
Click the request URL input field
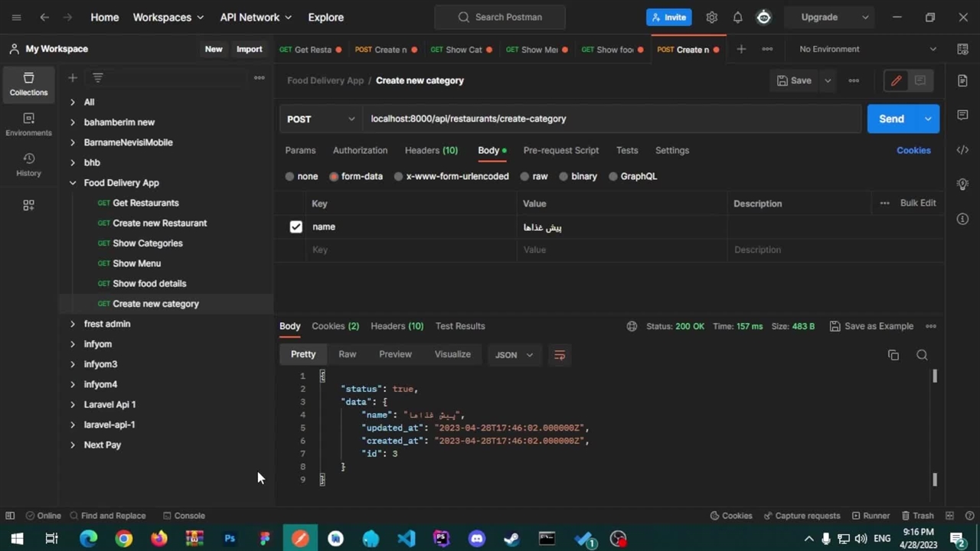[612, 119]
